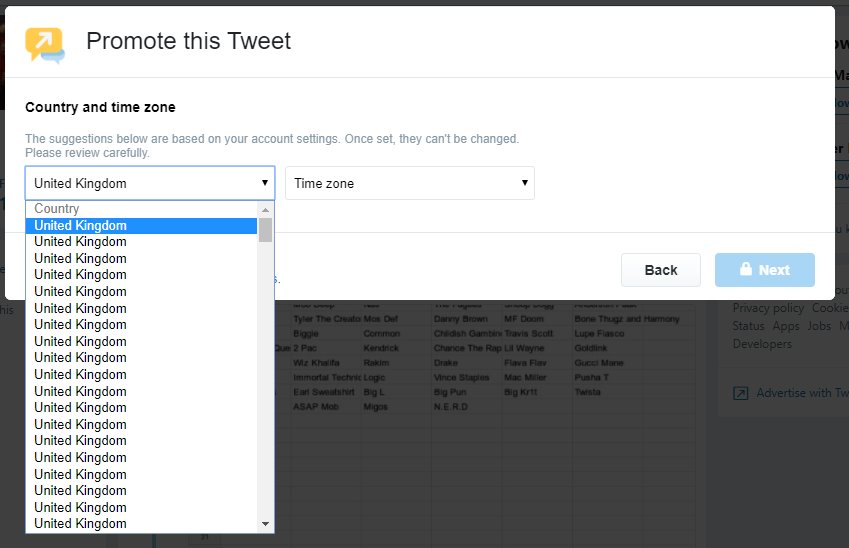This screenshot has height=548, width=849.
Task: Click 'Lupe Fiasco' in the background table
Action: point(599,334)
